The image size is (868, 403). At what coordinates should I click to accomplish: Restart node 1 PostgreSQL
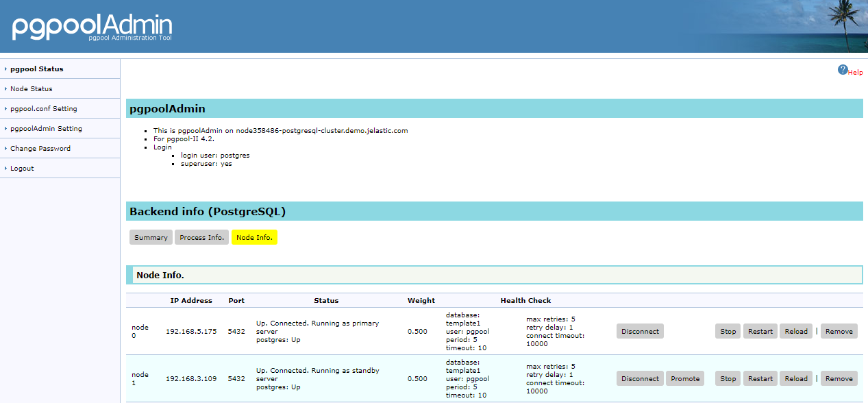pyautogui.click(x=760, y=378)
